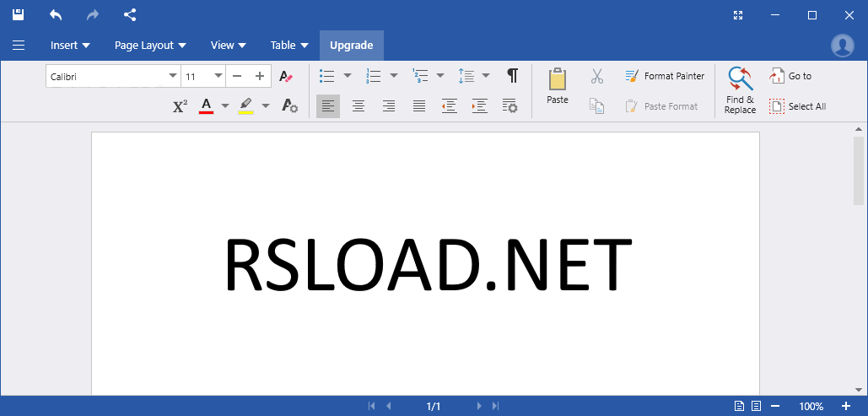868x416 pixels.
Task: Click the Clear Formatting eraser icon
Action: coord(287,76)
